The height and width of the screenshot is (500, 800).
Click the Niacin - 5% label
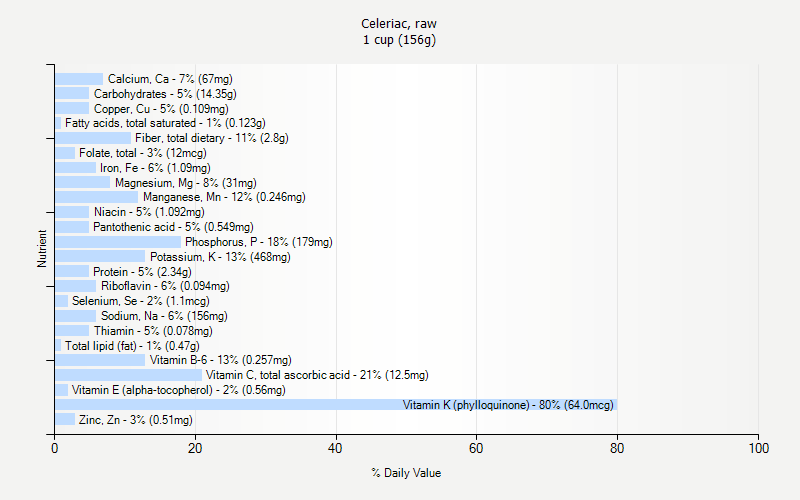click(x=149, y=212)
